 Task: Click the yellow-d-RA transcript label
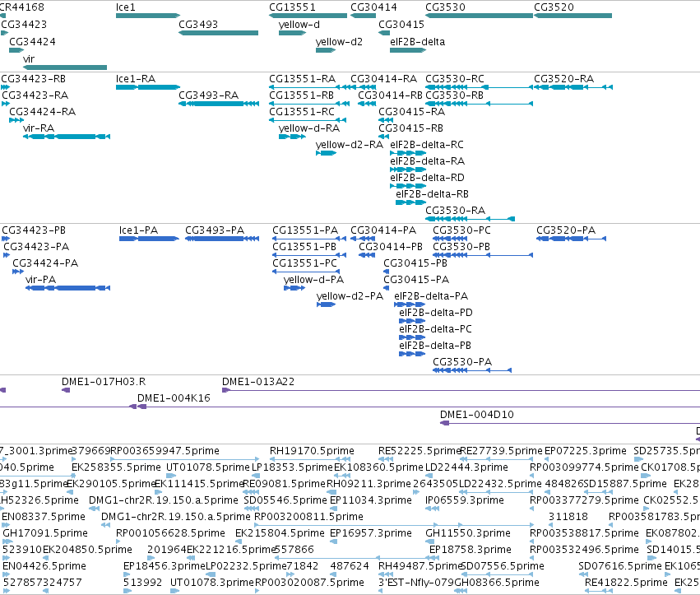[309, 128]
